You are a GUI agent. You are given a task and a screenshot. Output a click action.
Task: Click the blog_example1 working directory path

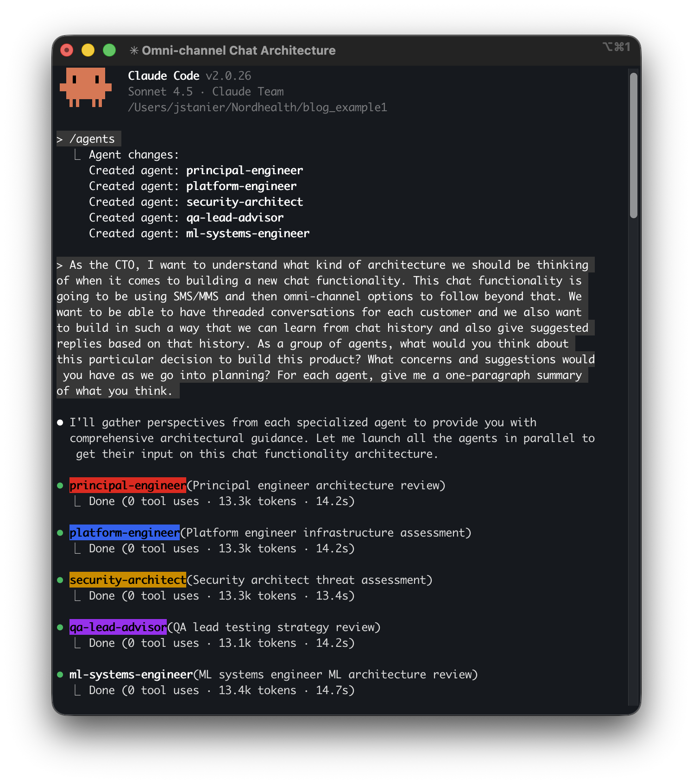click(x=257, y=107)
